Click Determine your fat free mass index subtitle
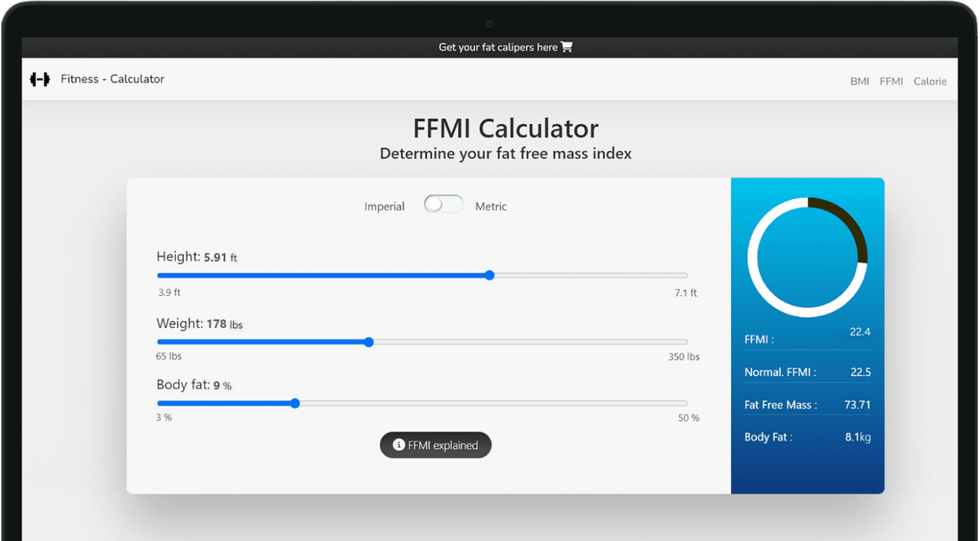 506,154
